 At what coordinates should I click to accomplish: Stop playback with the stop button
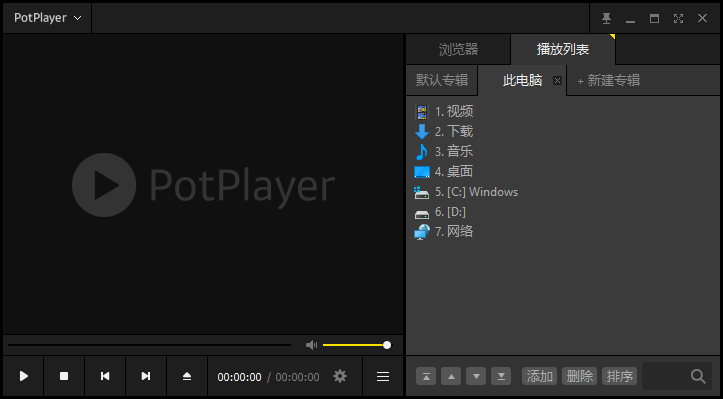64,376
